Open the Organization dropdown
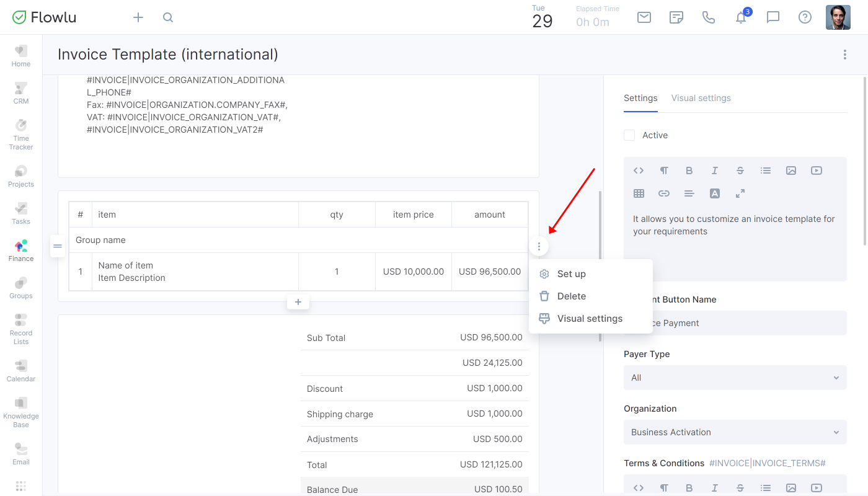868x496 pixels. tap(735, 432)
